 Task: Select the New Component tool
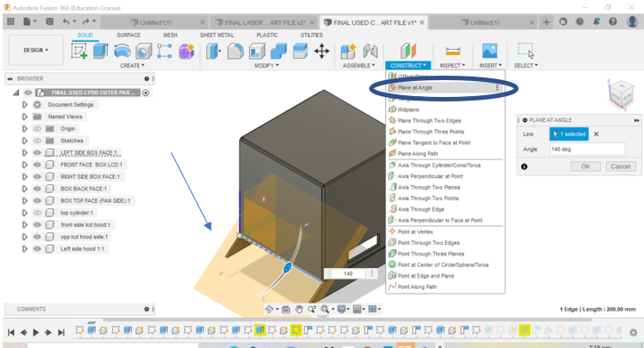[x=348, y=52]
